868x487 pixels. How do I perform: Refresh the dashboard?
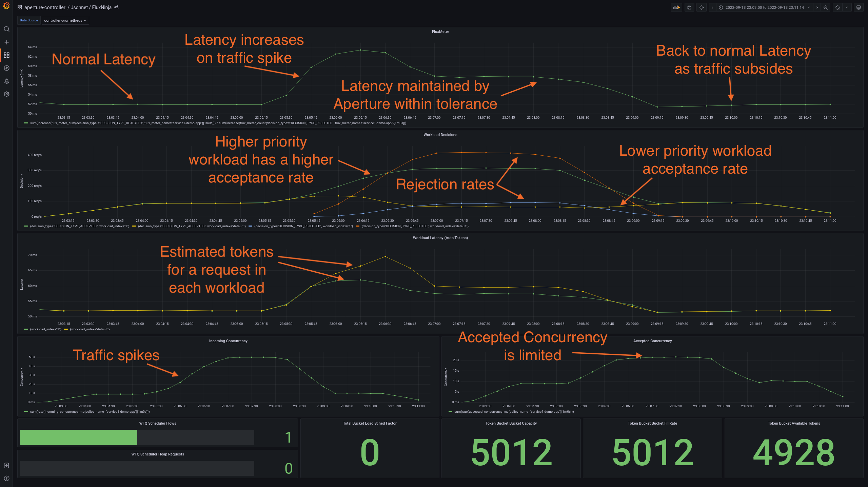point(837,7)
